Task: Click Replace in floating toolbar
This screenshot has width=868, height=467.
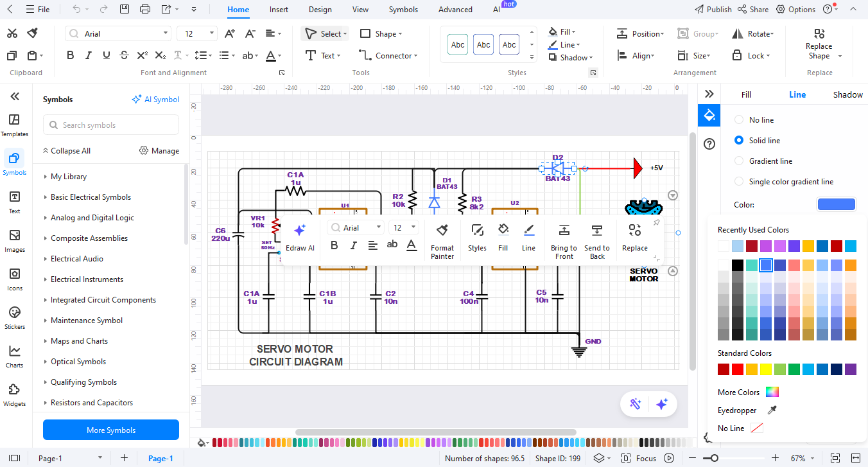Action: tap(635, 238)
